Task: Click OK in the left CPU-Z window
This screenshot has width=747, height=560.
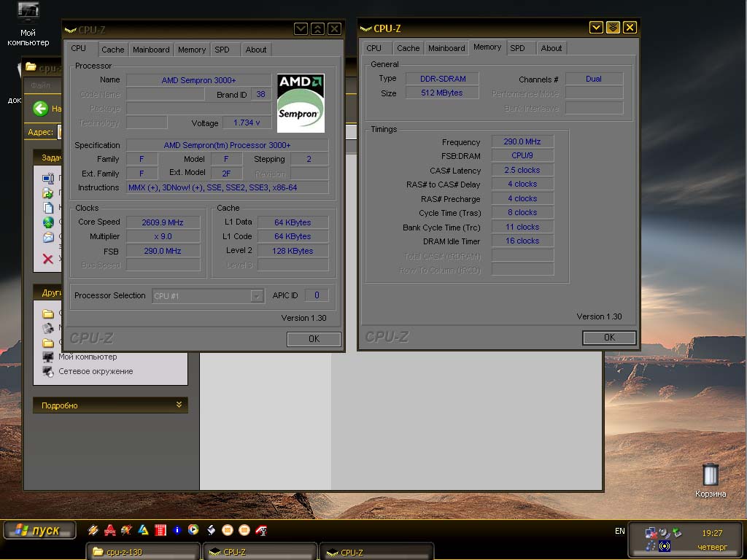Action: [314, 339]
